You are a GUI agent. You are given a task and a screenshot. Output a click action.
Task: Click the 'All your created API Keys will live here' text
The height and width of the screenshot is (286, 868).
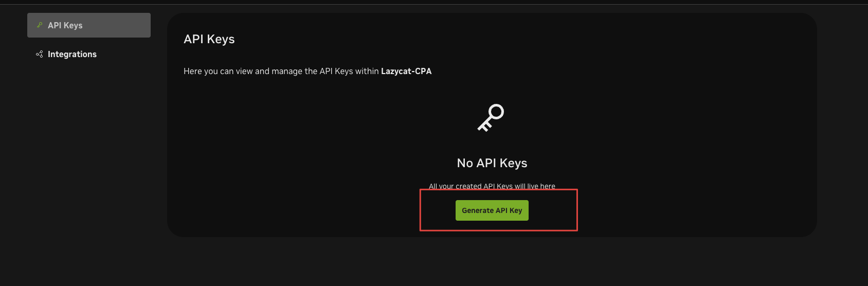coord(492,186)
